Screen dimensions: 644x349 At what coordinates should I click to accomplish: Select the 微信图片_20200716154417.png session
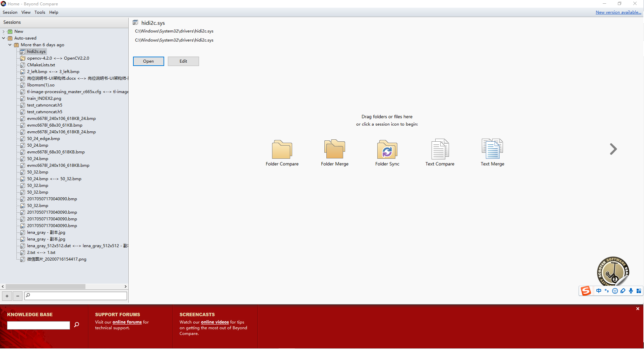pos(57,259)
